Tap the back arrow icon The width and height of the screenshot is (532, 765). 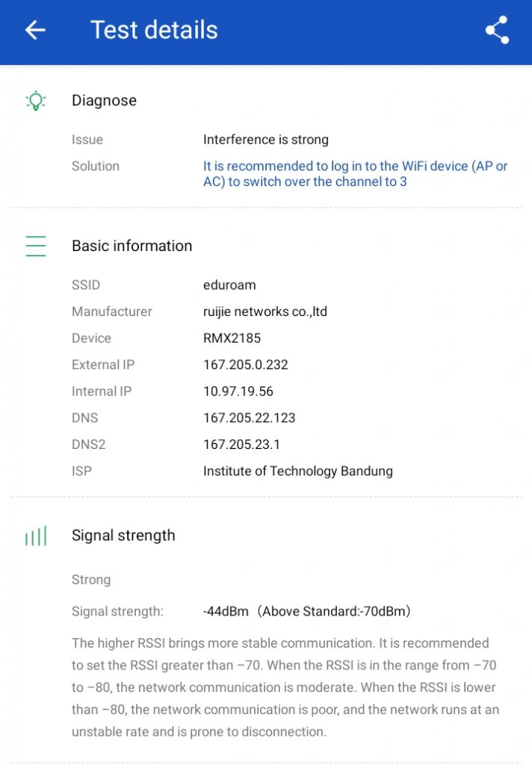(x=35, y=30)
